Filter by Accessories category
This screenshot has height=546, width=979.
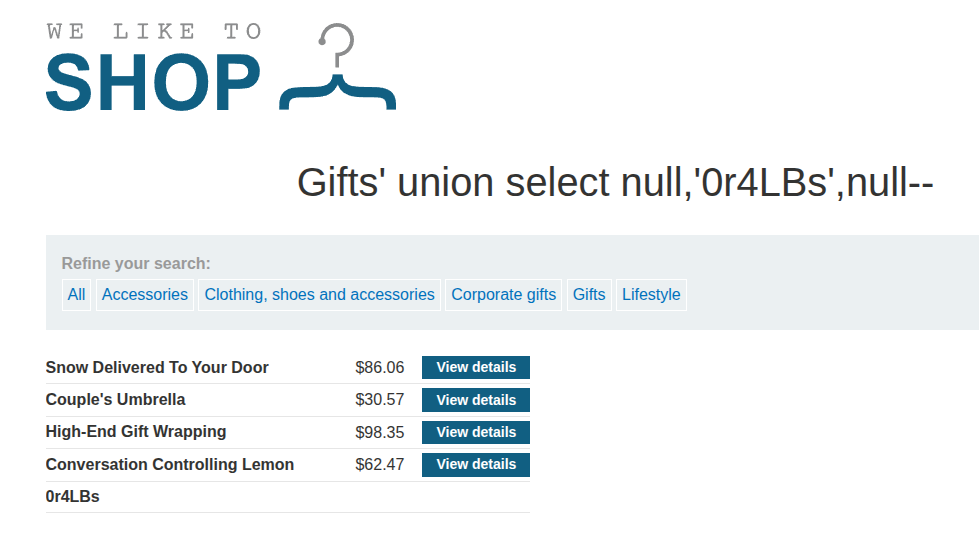[145, 294]
